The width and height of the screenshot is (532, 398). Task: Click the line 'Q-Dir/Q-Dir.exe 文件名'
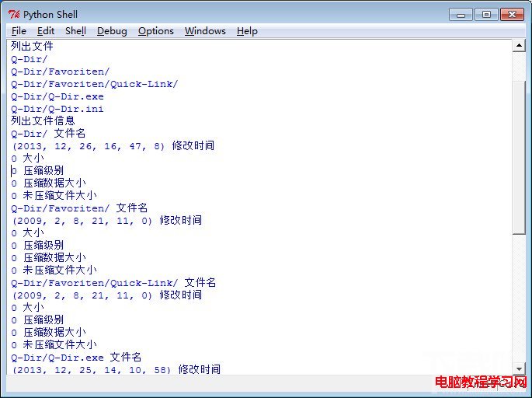point(76,358)
